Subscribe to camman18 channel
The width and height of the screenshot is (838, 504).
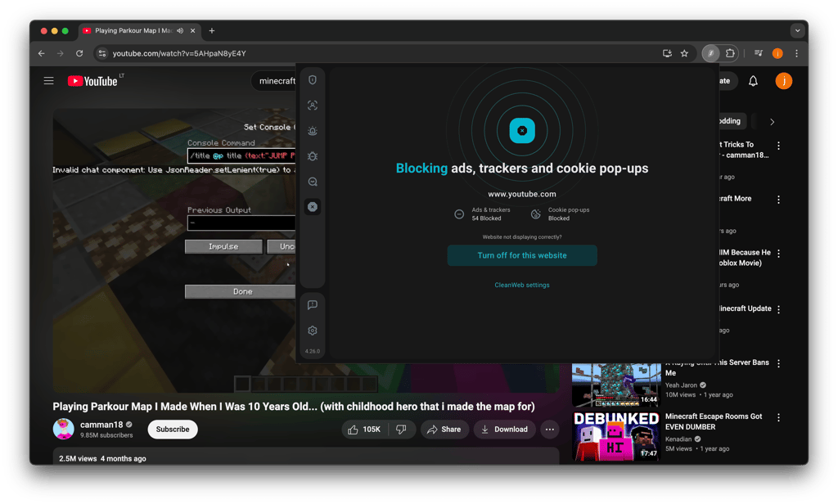coord(173,430)
